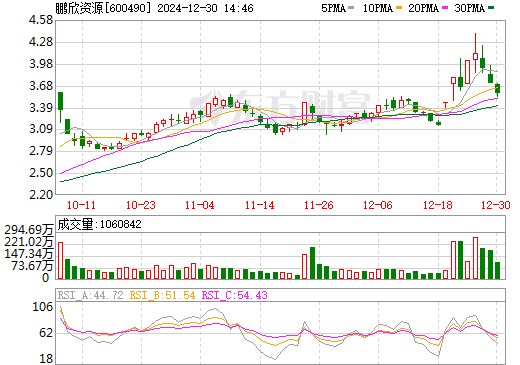Click the 成交量:1060842 volume label

click(x=99, y=224)
